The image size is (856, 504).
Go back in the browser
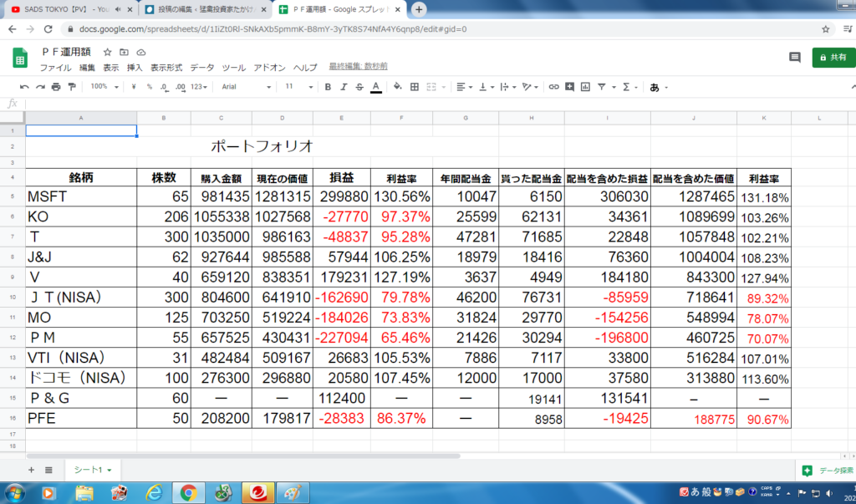click(13, 29)
